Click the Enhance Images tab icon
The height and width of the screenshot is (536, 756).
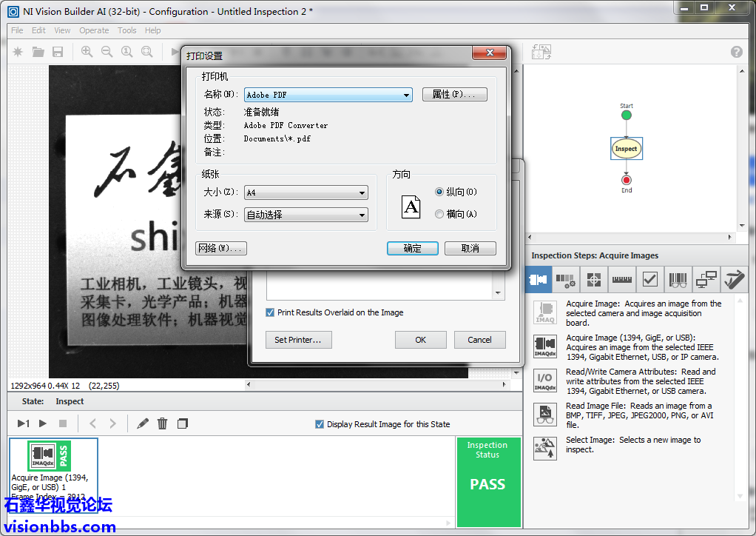[566, 280]
